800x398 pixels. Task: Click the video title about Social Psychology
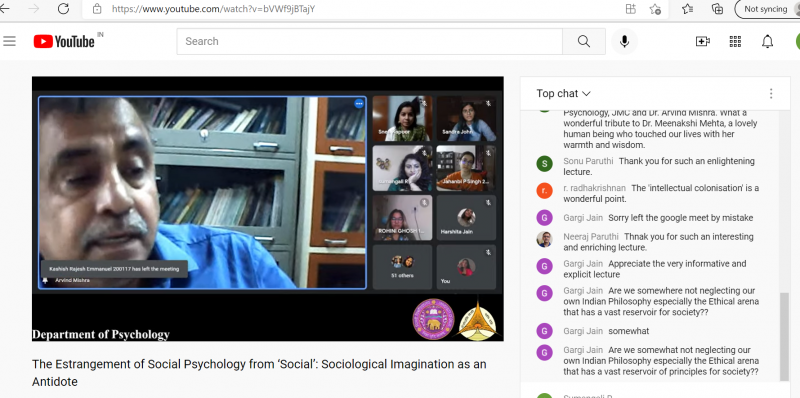(259, 372)
